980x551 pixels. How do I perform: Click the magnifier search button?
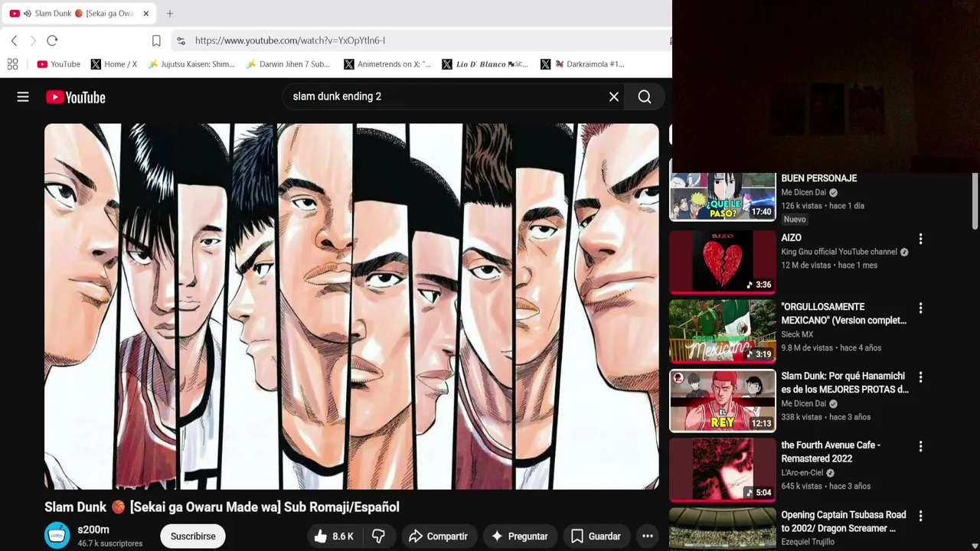click(645, 96)
